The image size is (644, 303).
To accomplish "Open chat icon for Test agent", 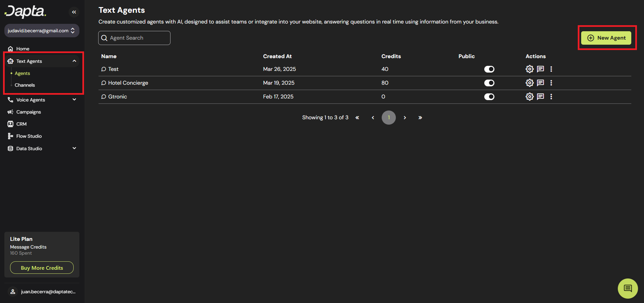I will click(540, 69).
